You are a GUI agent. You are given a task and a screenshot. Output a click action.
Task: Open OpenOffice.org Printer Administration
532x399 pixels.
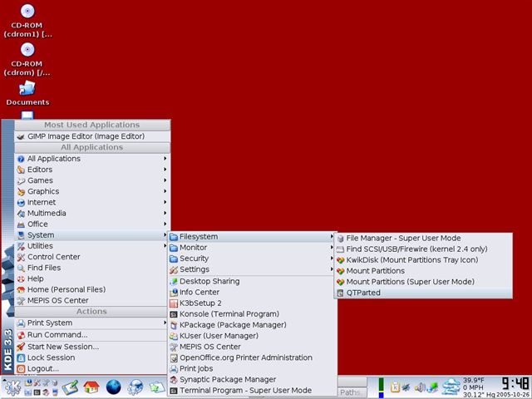pyautogui.click(x=252, y=357)
